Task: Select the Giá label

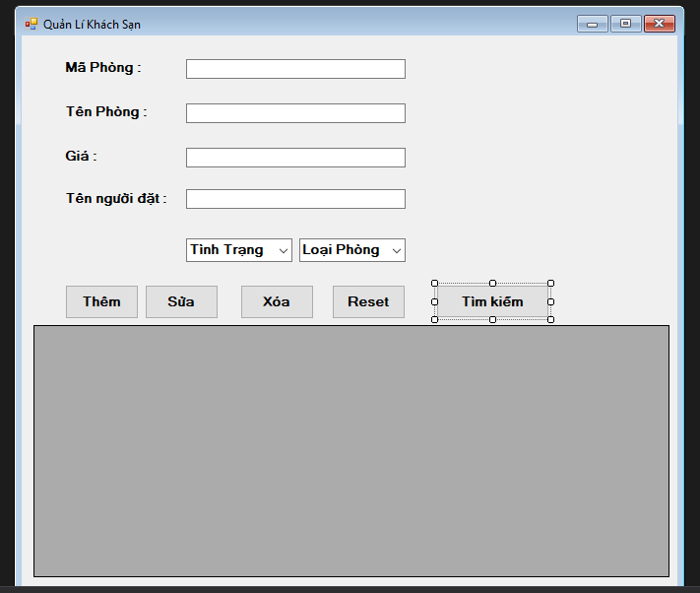Action: point(81,156)
